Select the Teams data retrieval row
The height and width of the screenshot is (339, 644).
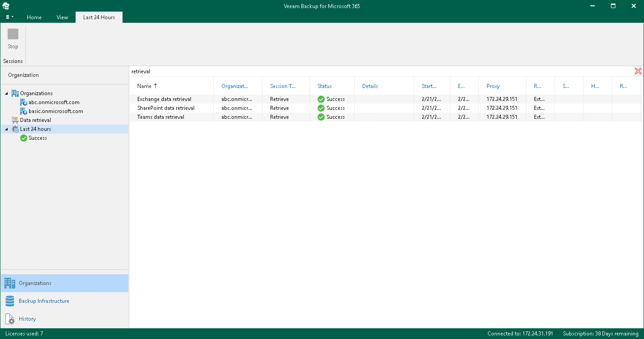[386, 117]
